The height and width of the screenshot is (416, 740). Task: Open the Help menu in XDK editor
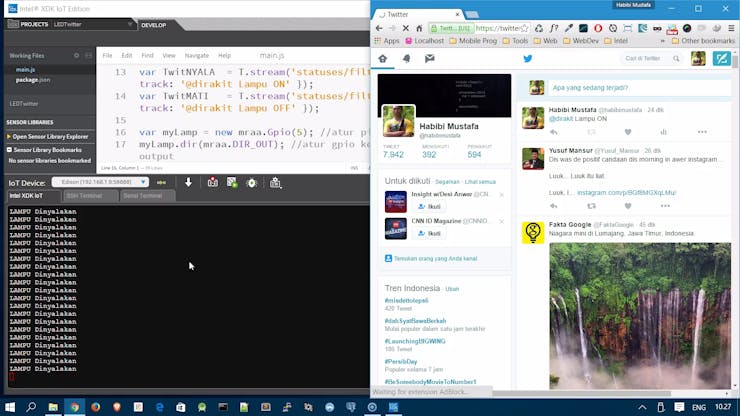click(x=224, y=55)
